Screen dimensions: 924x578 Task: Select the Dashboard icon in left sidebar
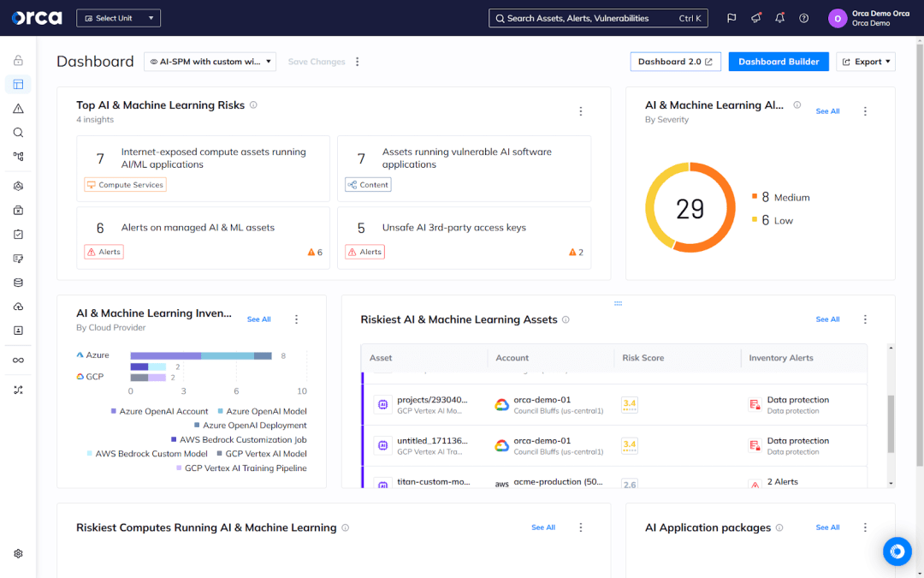[18, 84]
